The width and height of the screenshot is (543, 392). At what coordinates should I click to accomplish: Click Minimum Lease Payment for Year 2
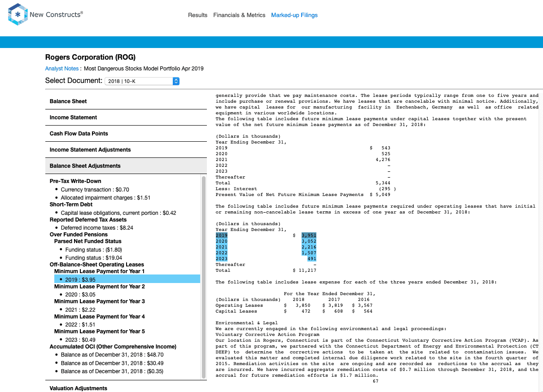100,287
